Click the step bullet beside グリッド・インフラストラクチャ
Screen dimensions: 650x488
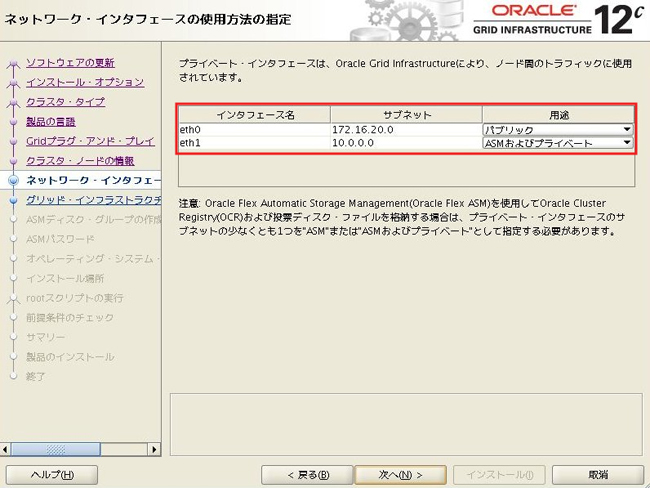point(14,200)
